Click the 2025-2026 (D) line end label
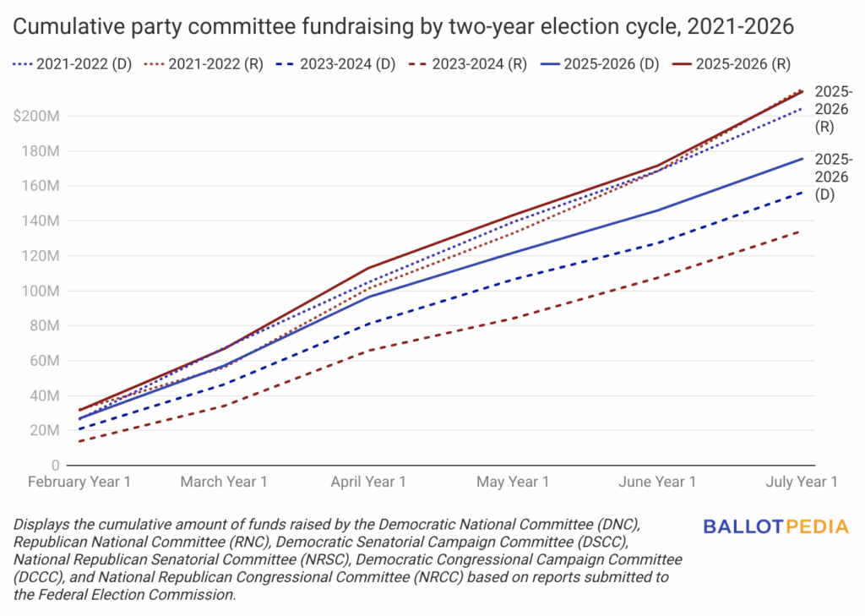The image size is (865, 616). pyautogui.click(x=834, y=177)
